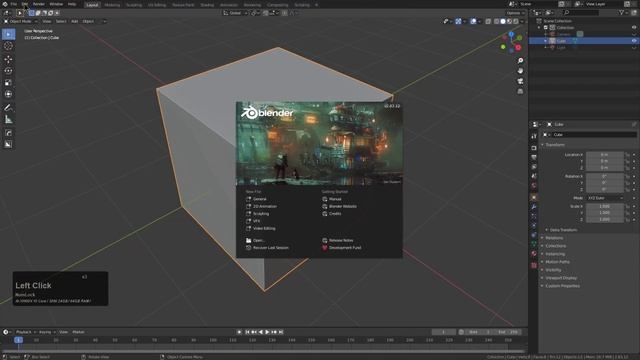
Task: Select the Transform tool
Action: (8, 94)
